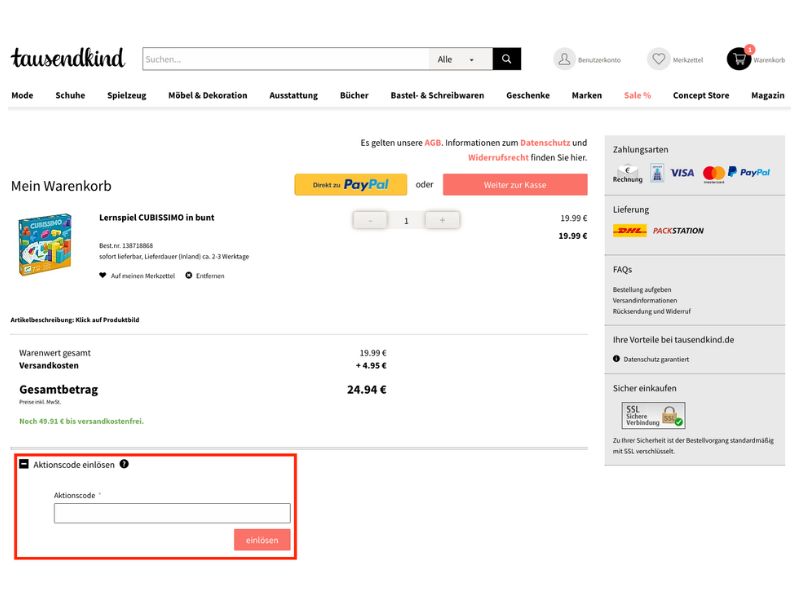Screen dimensions: 800x600
Task: Click the Mastercard payment logo
Action: (714, 173)
